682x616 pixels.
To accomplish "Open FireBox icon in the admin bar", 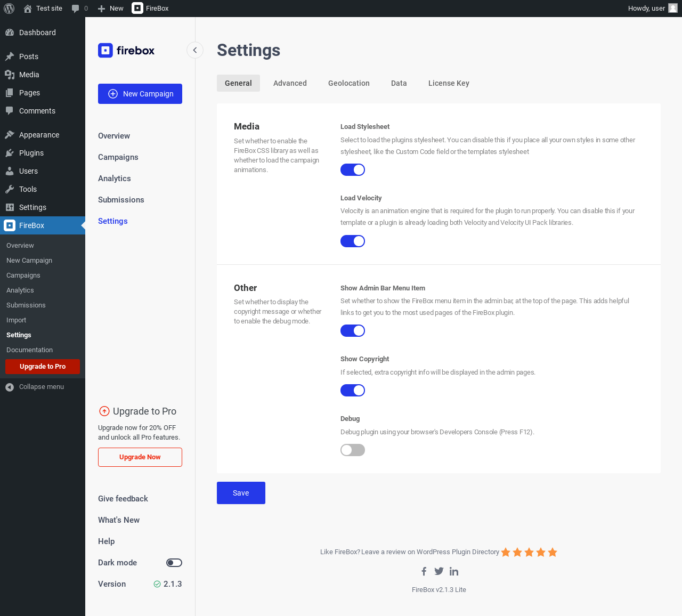I will (137, 8).
